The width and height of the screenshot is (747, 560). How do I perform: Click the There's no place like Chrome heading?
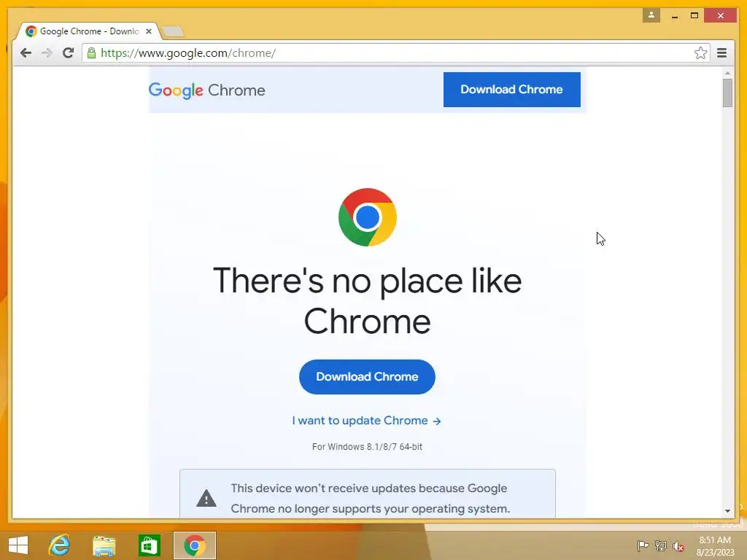click(368, 300)
